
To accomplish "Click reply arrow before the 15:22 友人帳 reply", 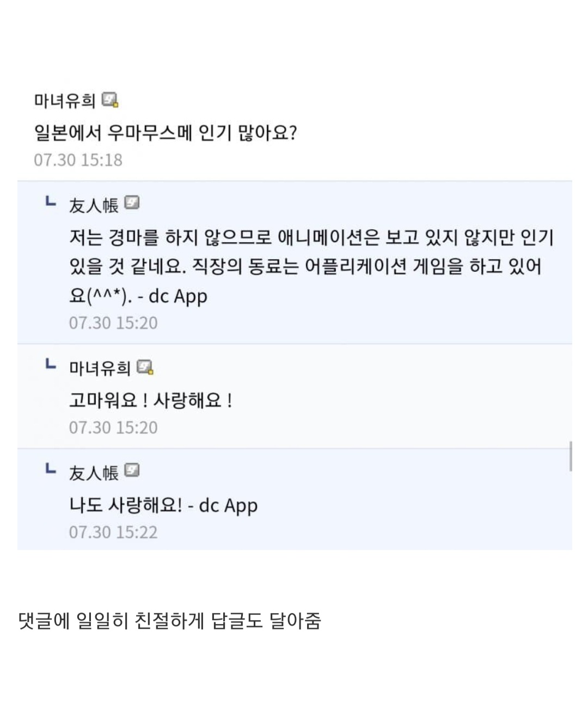I will tap(51, 469).
